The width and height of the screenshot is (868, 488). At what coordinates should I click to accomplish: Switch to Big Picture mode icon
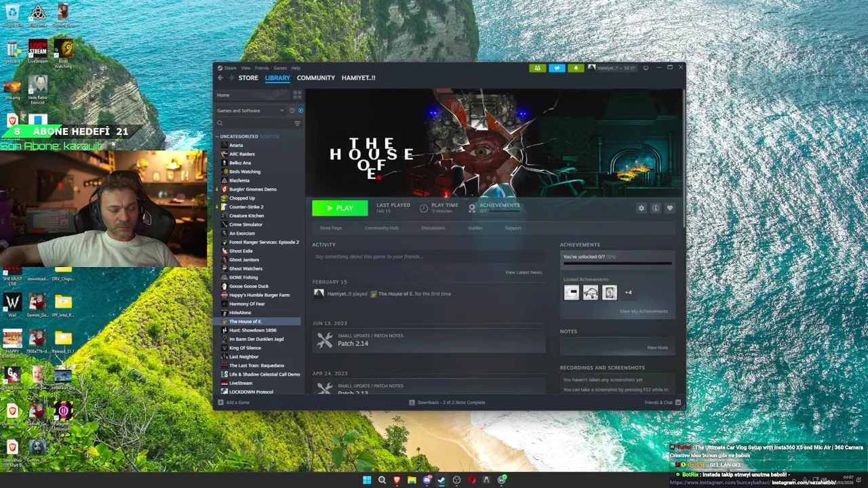pyautogui.click(x=646, y=68)
